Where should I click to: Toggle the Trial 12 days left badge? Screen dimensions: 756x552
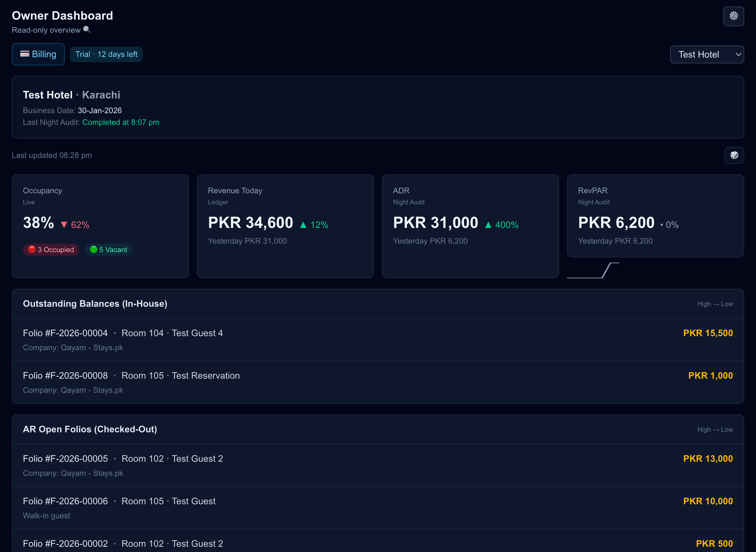tap(106, 54)
